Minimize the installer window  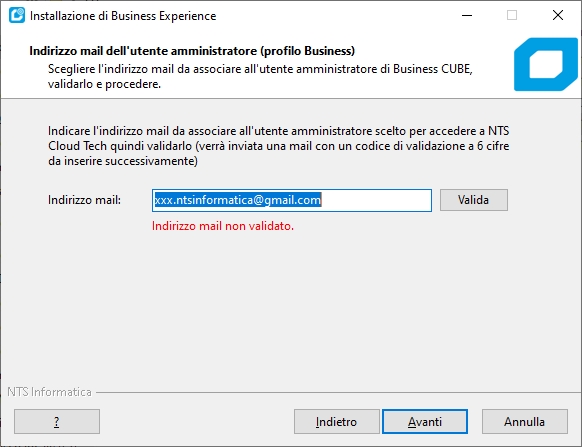click(x=467, y=16)
